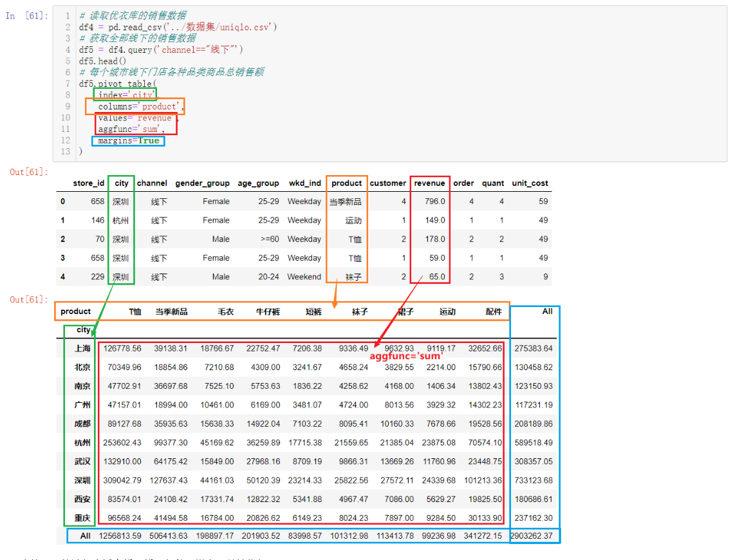This screenshot has height=560, width=735.
Task: Click the 北京 row label
Action: [x=82, y=368]
